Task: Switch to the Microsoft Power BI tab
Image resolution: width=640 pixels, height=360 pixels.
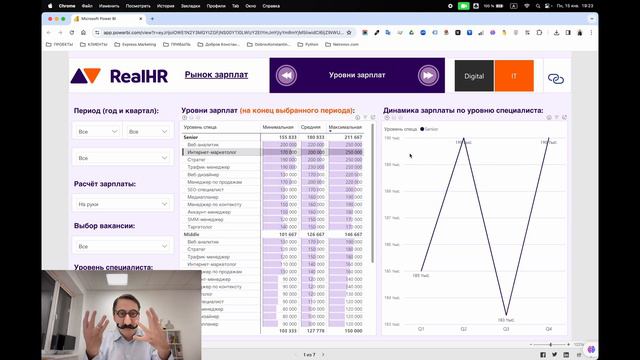Action: click(x=108, y=19)
